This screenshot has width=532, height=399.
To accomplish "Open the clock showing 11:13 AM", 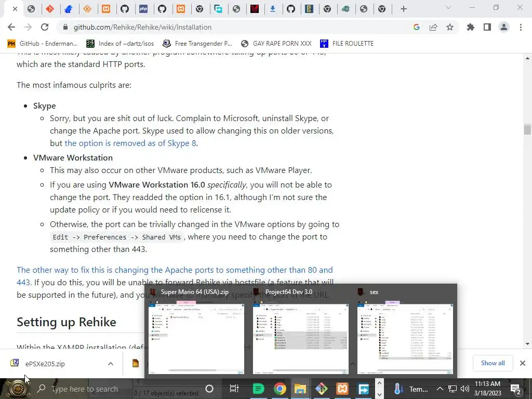I will point(487,389).
